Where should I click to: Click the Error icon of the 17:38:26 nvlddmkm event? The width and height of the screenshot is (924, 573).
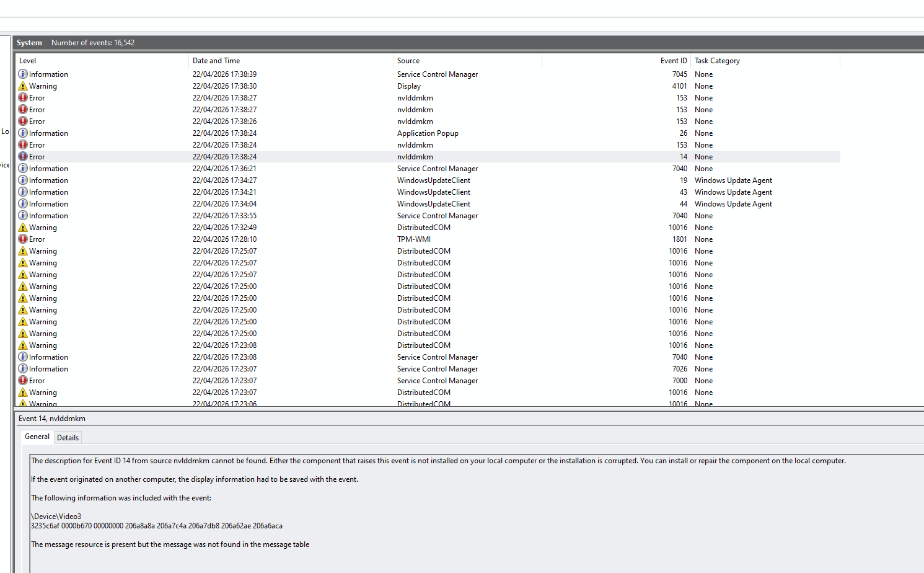[x=23, y=121]
